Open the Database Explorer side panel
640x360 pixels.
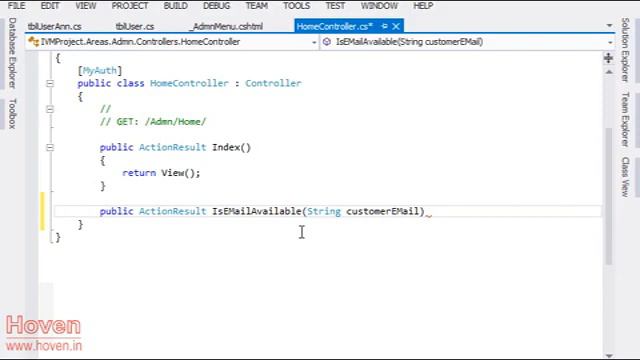(12, 53)
